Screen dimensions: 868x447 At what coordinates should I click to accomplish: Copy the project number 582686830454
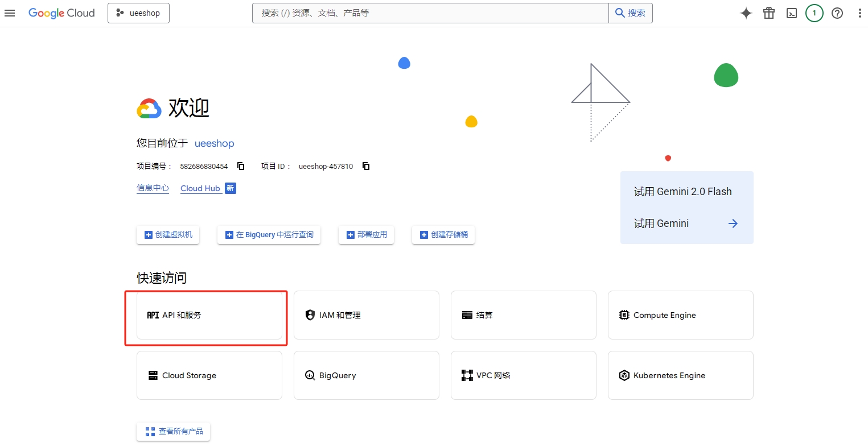pos(241,166)
